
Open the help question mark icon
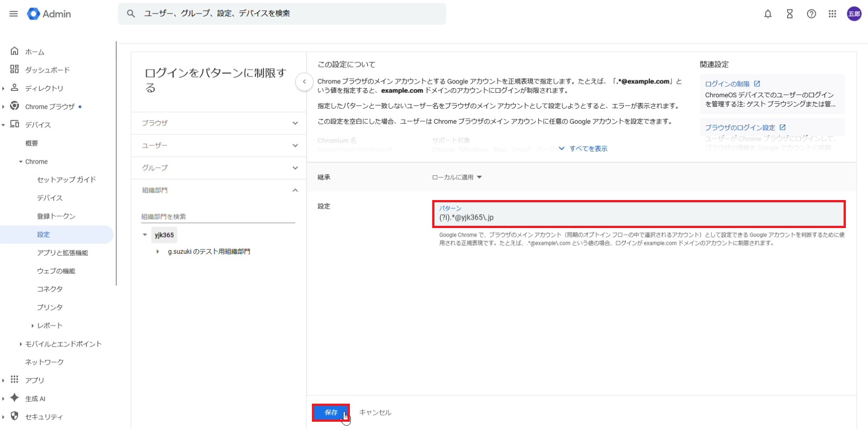(x=811, y=14)
